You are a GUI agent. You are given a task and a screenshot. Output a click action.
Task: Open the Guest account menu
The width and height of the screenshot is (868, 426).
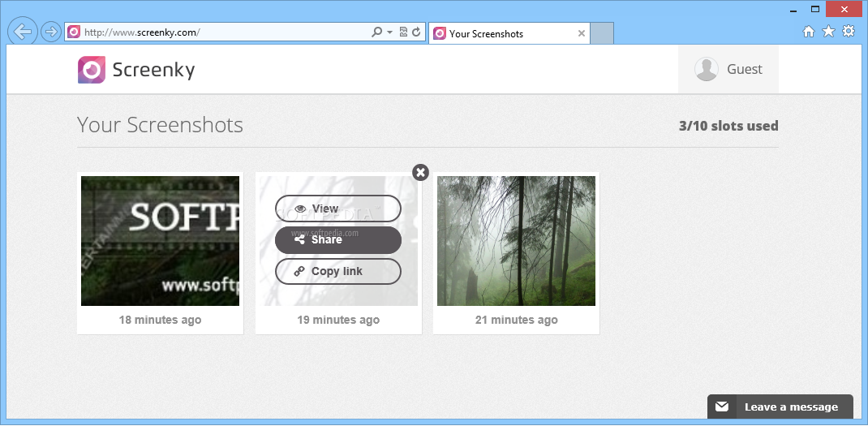pyautogui.click(x=728, y=69)
